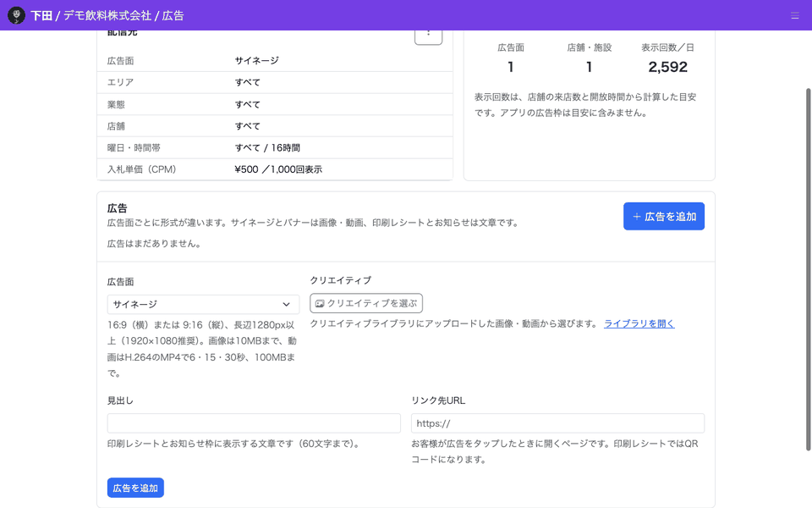The height and width of the screenshot is (508, 812).
Task: Open the ライブラリを開く link
Action: click(x=639, y=323)
